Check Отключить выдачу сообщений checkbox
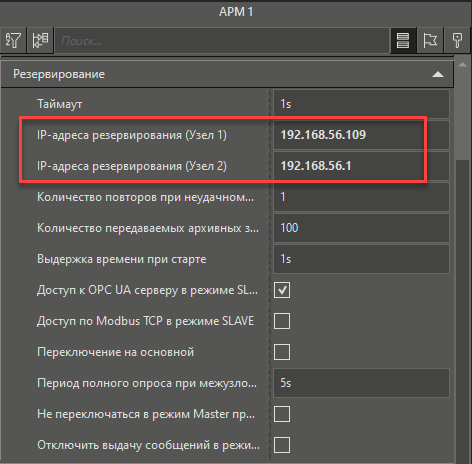Viewport: 472px width, 464px height. 282,445
